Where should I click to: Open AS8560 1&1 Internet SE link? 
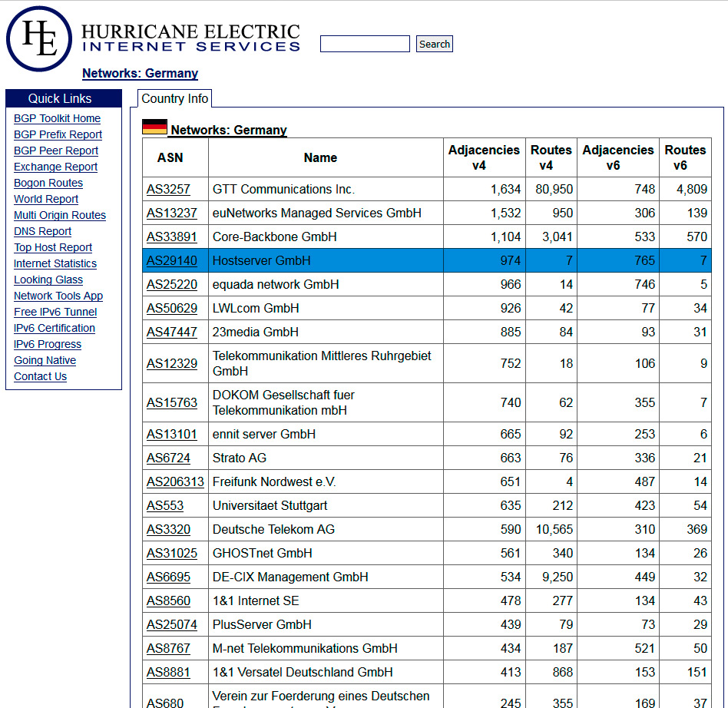coord(168,600)
